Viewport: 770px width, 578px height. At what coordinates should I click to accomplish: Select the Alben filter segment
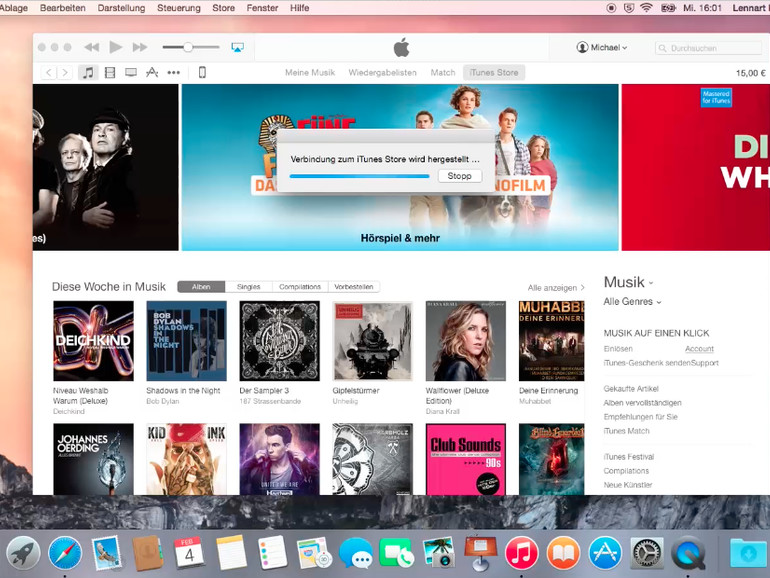pyautogui.click(x=201, y=287)
